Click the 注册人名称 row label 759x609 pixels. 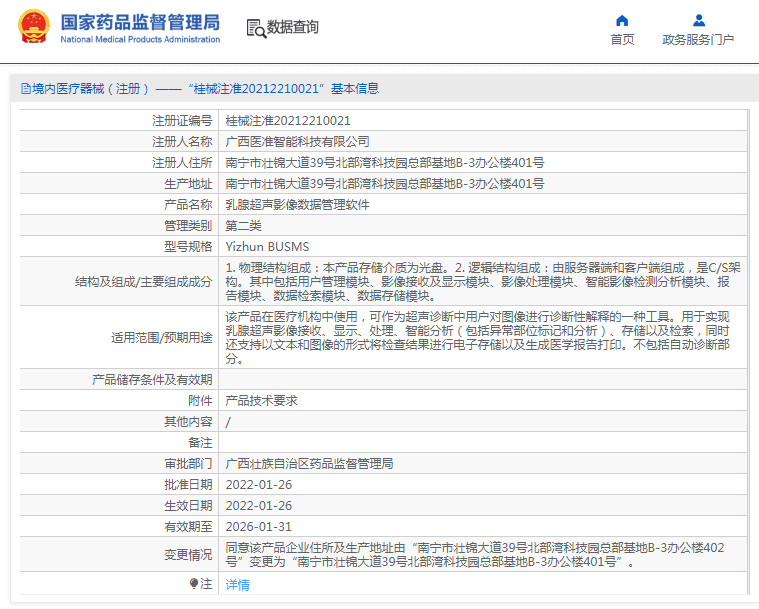pyautogui.click(x=182, y=141)
